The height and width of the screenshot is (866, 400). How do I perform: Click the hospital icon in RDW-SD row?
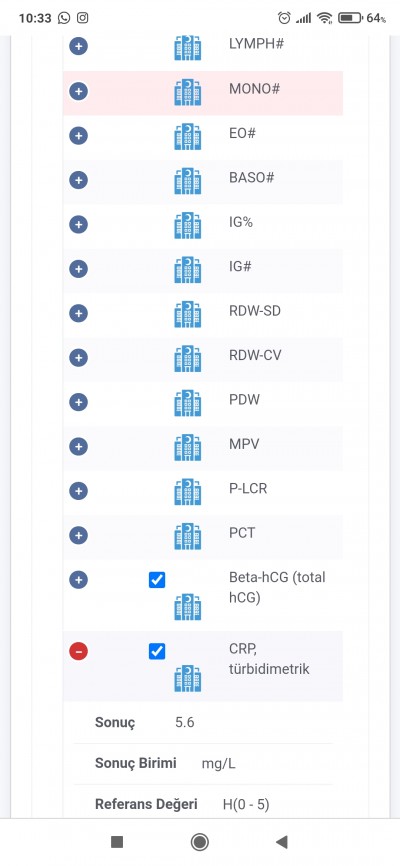(x=188, y=314)
